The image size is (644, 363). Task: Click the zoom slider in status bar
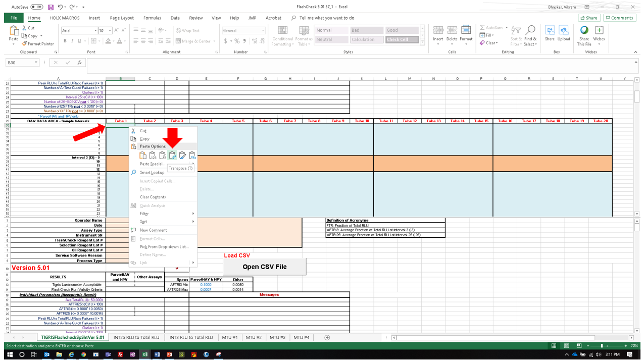pos(601,346)
